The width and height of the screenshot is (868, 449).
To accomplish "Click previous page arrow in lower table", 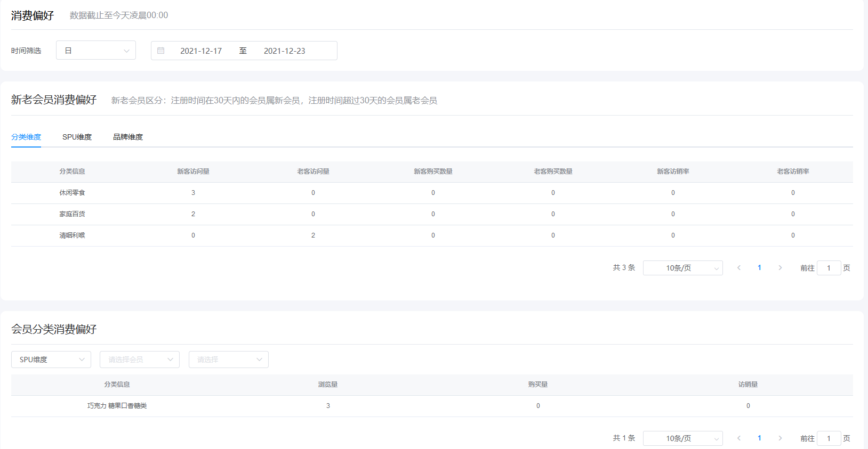I will [739, 438].
